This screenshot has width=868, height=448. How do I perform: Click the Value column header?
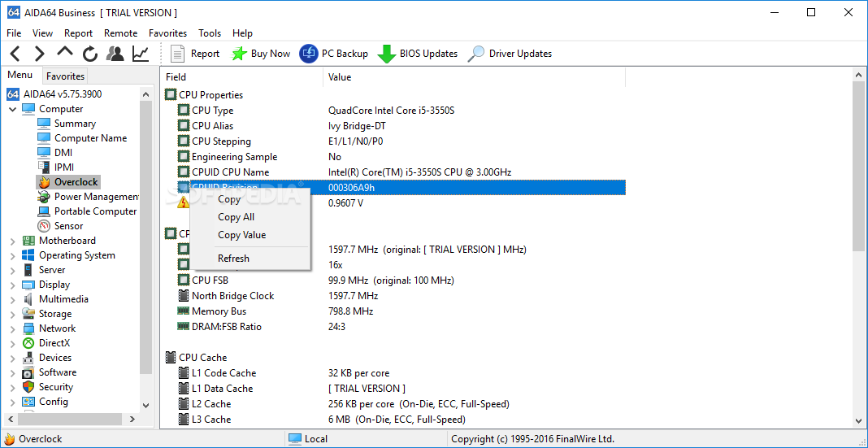pyautogui.click(x=475, y=77)
